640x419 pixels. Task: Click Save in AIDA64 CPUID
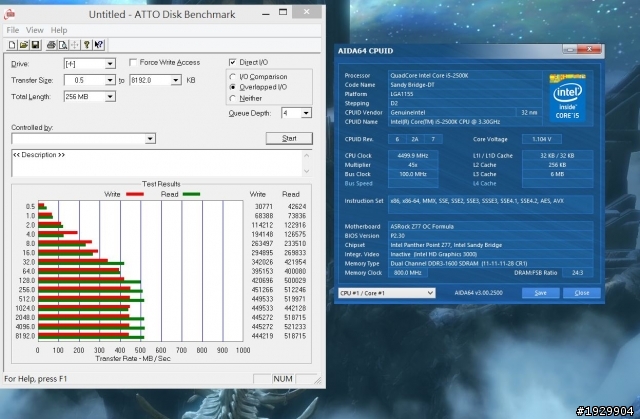540,293
